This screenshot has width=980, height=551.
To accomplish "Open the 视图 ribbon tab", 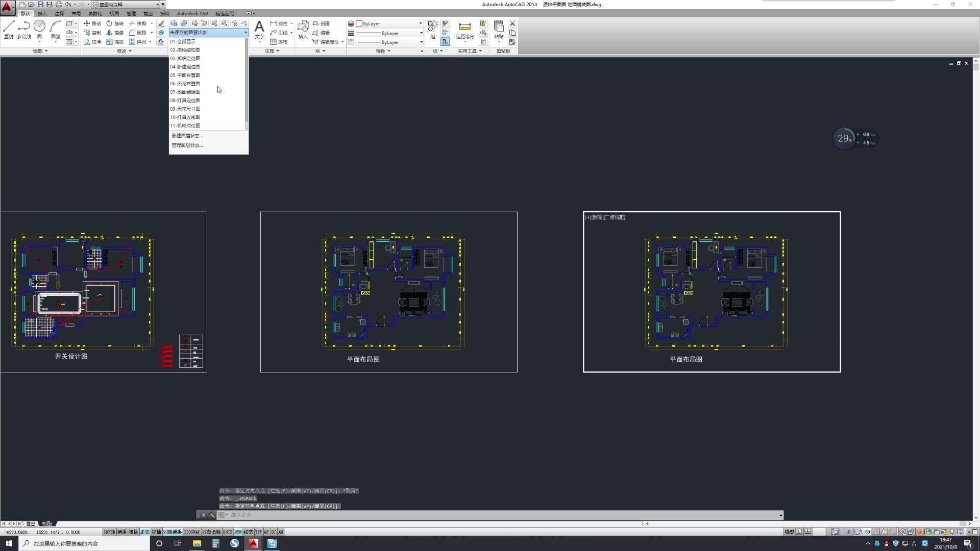I will click(114, 14).
